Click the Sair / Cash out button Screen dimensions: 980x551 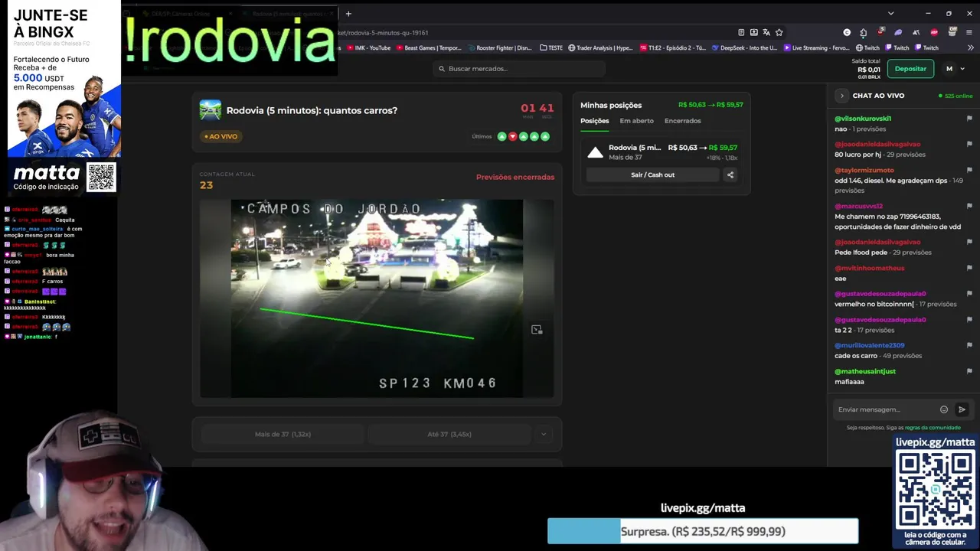pyautogui.click(x=653, y=174)
